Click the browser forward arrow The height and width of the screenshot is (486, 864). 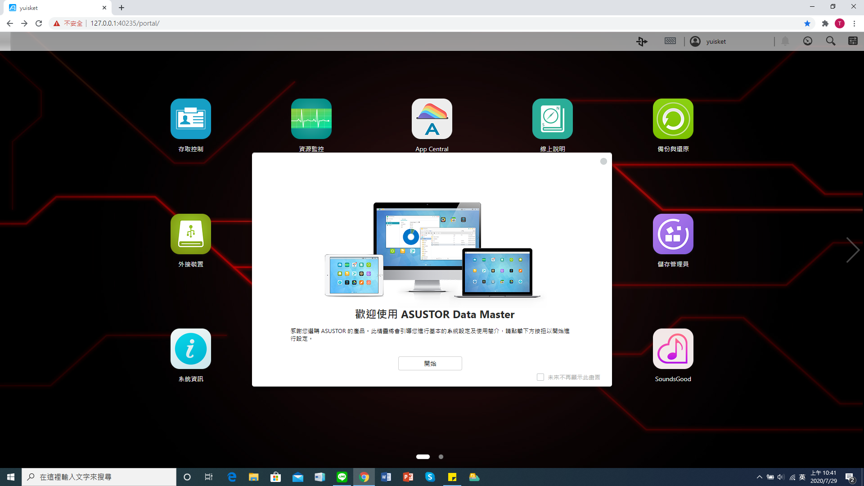point(24,23)
